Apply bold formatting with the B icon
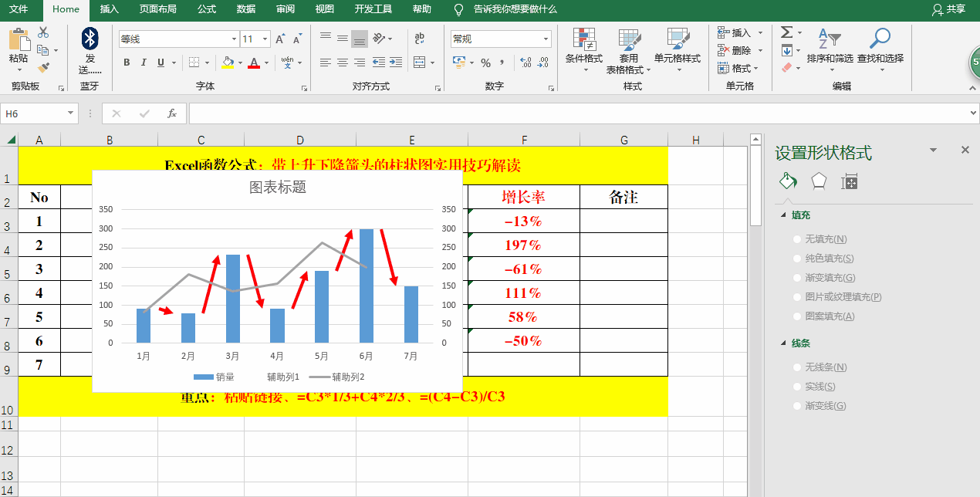 click(127, 63)
